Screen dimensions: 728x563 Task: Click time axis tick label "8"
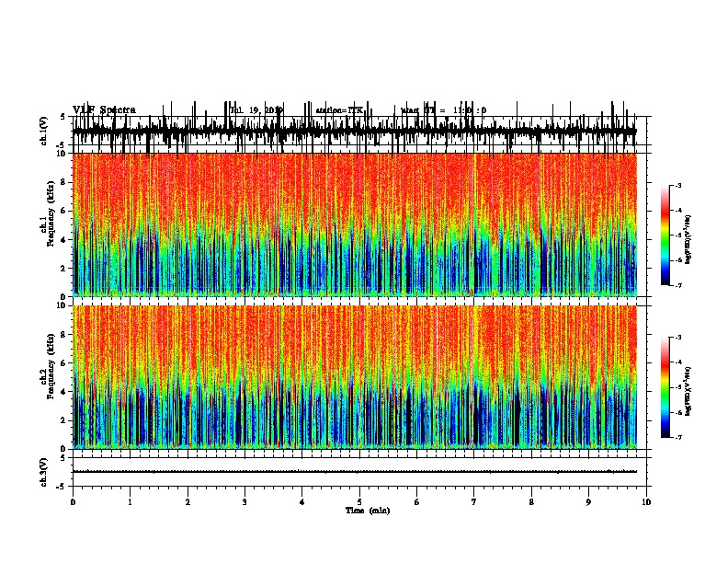531,502
